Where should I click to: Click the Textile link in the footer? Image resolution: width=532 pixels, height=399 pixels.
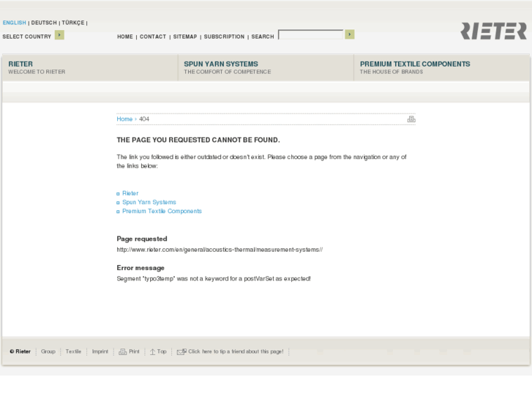[73, 351]
